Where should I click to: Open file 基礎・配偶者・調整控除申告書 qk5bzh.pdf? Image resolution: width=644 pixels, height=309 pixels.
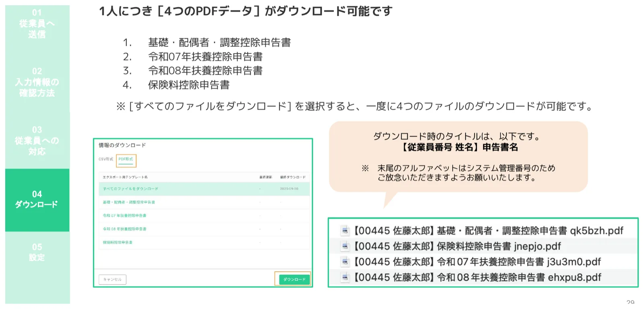(x=489, y=231)
